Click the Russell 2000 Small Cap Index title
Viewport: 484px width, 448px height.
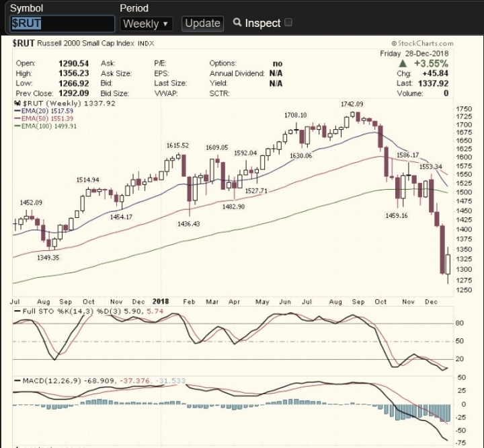[x=85, y=43]
